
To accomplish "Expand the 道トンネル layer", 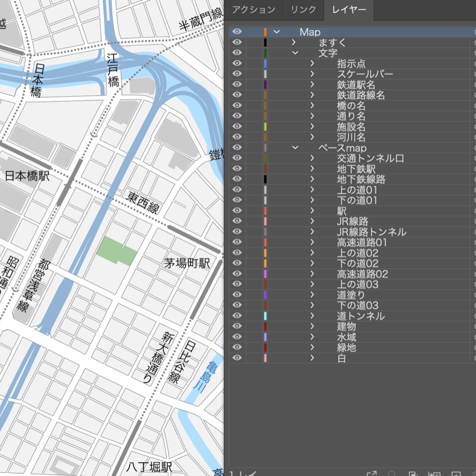I will (x=312, y=316).
